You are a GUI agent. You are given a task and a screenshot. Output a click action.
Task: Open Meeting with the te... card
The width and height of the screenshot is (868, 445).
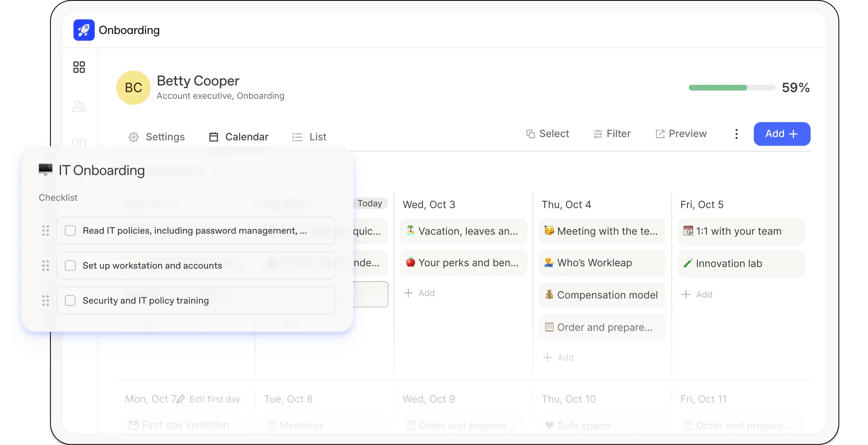tap(602, 231)
